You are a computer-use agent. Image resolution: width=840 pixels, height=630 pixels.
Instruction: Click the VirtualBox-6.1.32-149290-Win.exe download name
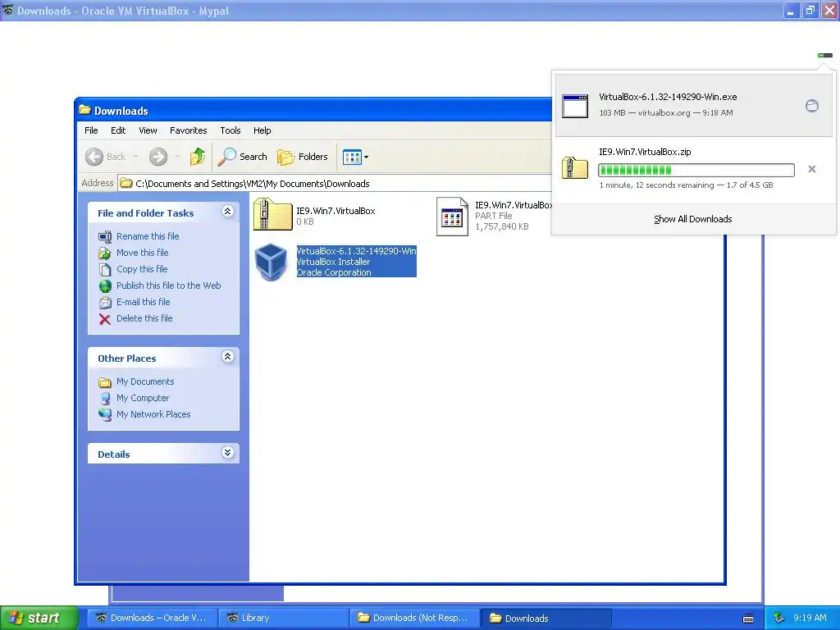click(x=668, y=97)
